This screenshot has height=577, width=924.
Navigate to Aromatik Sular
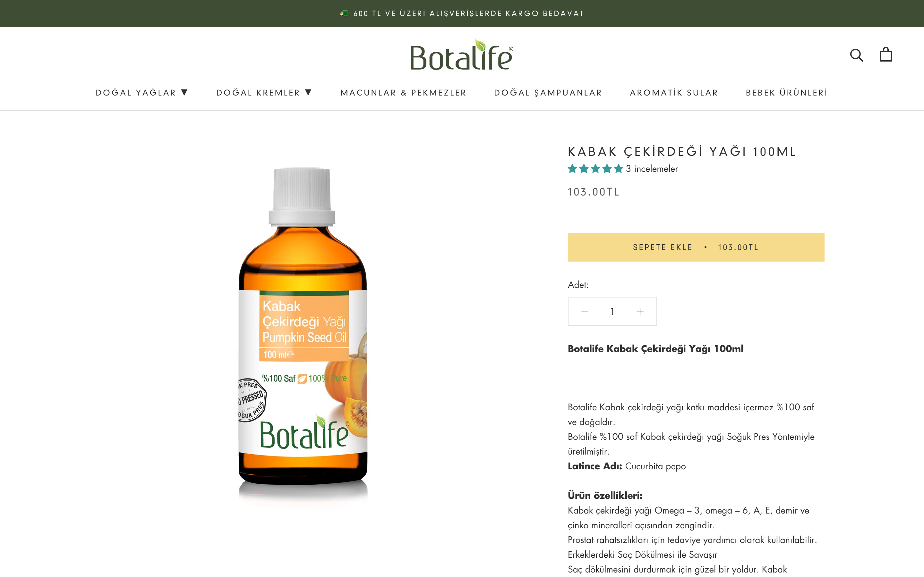(674, 93)
